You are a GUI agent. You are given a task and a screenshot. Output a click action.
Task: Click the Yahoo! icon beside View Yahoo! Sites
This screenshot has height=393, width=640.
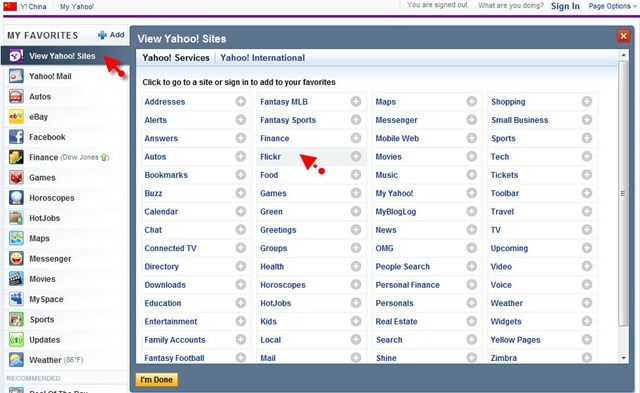click(x=16, y=56)
